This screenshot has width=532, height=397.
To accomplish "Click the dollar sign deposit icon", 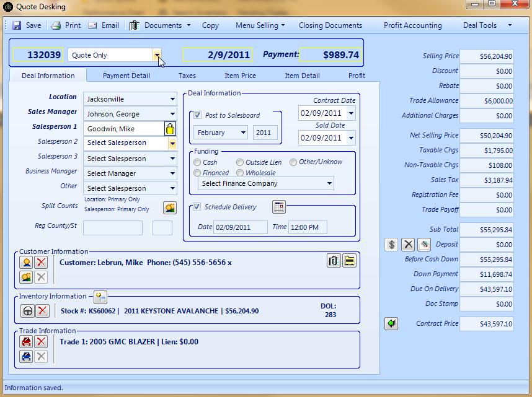I will (x=391, y=245).
